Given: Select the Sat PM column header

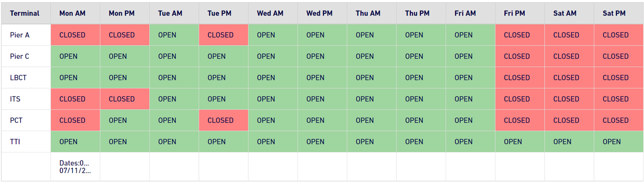Looking at the screenshot, I should click(x=618, y=13).
